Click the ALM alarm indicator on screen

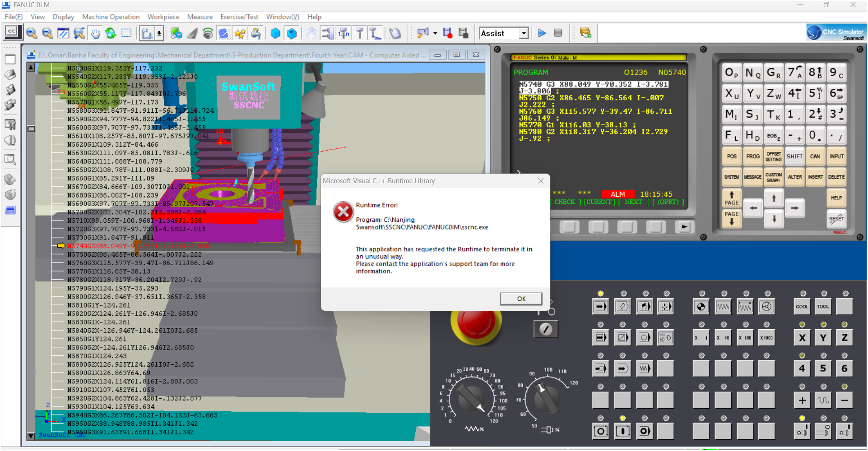[618, 194]
